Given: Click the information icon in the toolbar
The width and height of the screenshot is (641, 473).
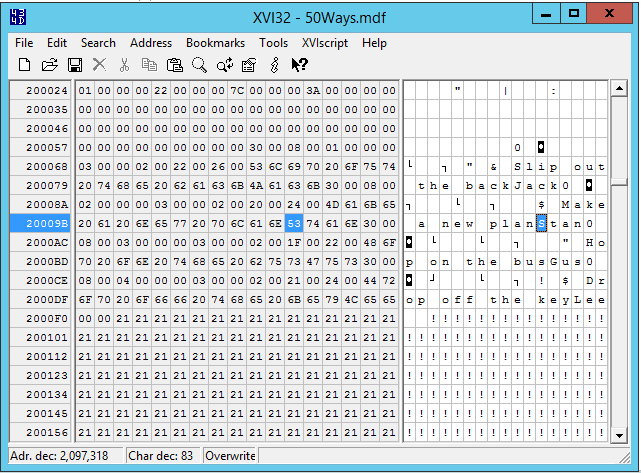Looking at the screenshot, I should (x=274, y=65).
